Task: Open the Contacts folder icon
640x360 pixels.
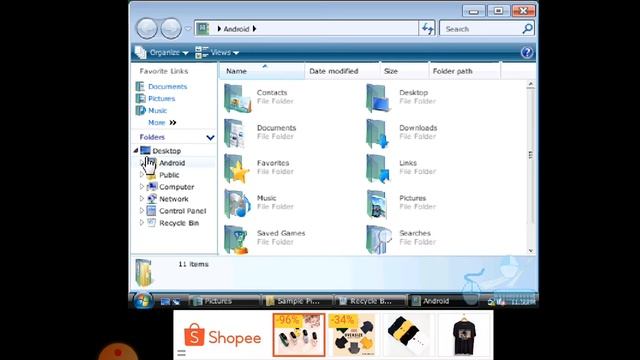Action: (237, 98)
